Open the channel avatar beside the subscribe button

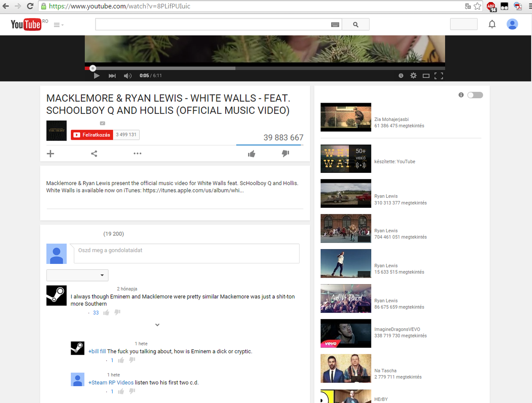(x=57, y=130)
